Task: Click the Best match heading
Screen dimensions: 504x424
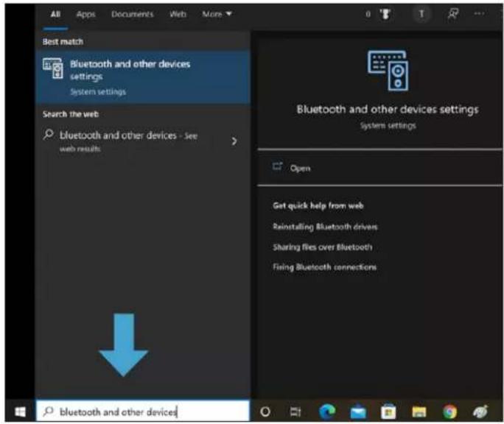Action: pos(63,42)
